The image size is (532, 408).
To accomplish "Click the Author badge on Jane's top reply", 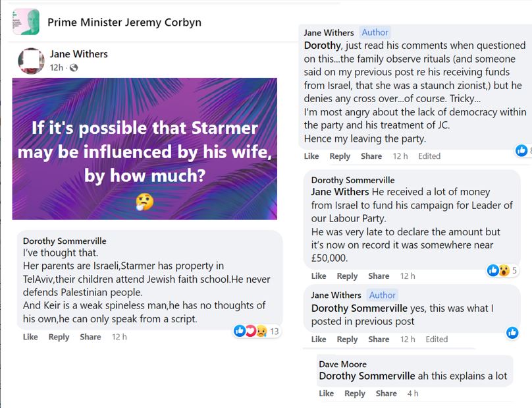I will tap(375, 32).
